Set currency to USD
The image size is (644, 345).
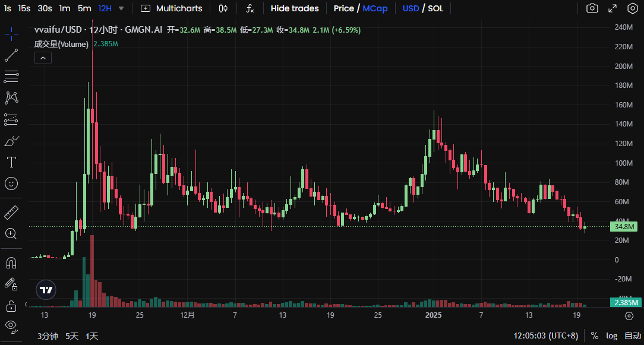(411, 8)
